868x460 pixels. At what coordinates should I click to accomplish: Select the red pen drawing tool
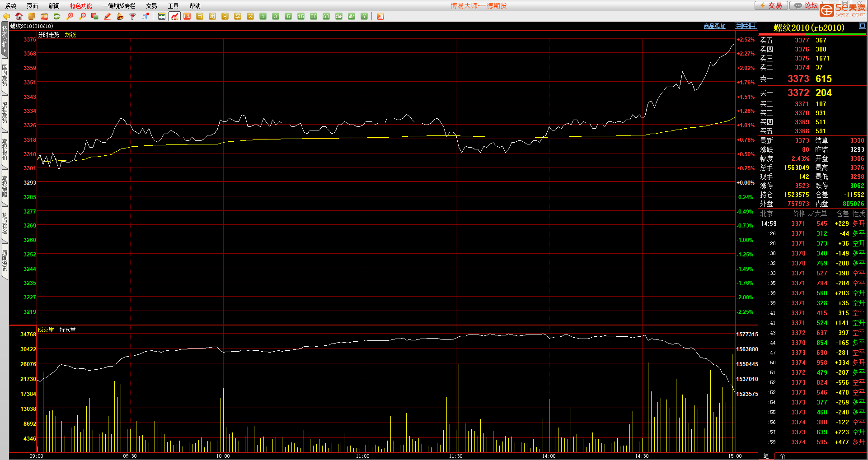click(108, 16)
